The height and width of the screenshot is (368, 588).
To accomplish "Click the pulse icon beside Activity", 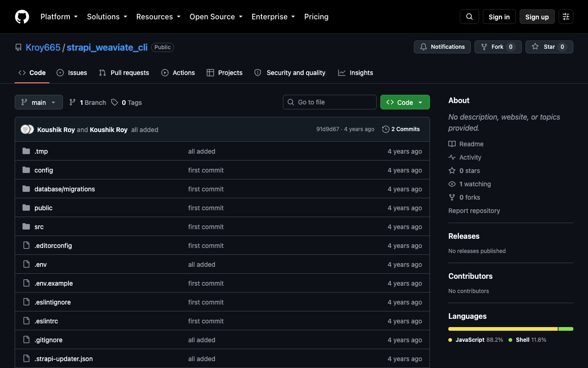I will pyautogui.click(x=452, y=157).
